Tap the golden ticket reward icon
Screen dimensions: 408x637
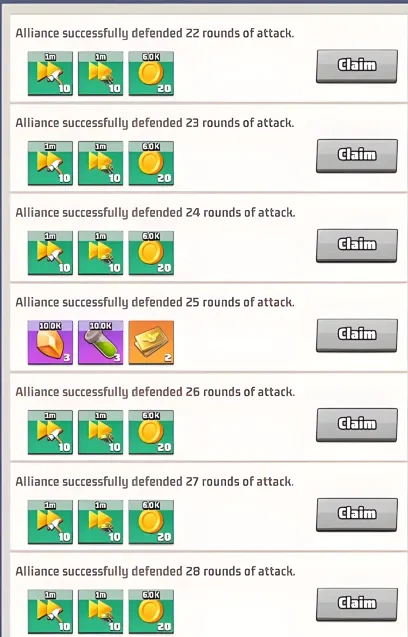pyautogui.click(x=151, y=342)
